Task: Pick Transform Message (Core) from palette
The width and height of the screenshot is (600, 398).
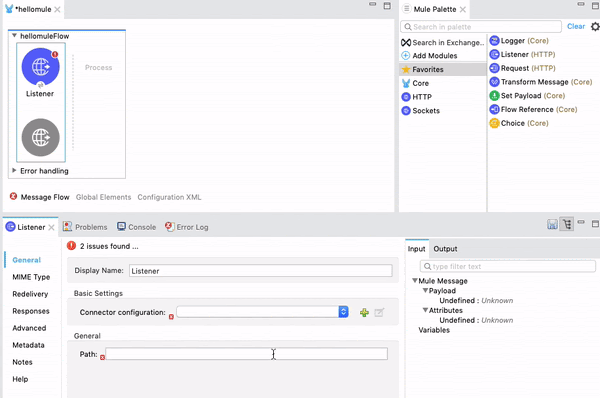Action: click(x=541, y=82)
